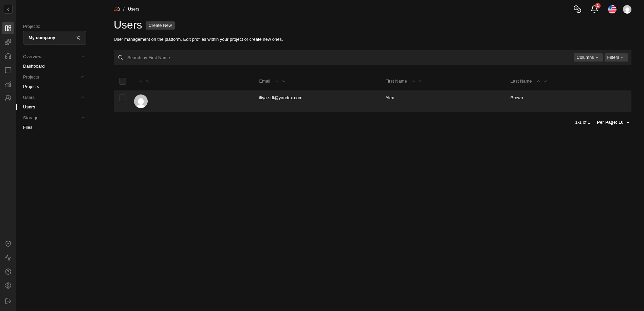Tick the select-all header checkbox
Image resolution: width=644 pixels, height=311 pixels.
coord(123,81)
